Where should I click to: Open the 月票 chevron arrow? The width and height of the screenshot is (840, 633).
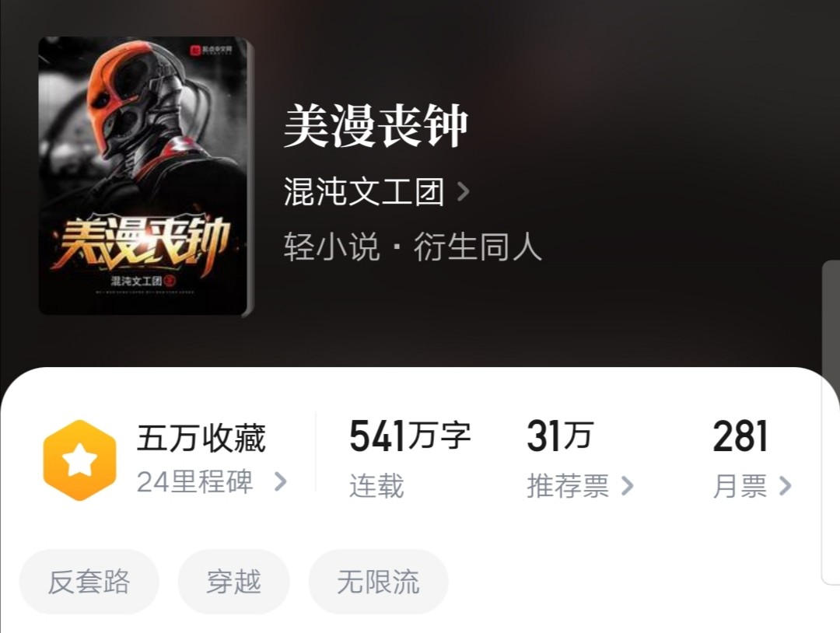tap(785, 486)
